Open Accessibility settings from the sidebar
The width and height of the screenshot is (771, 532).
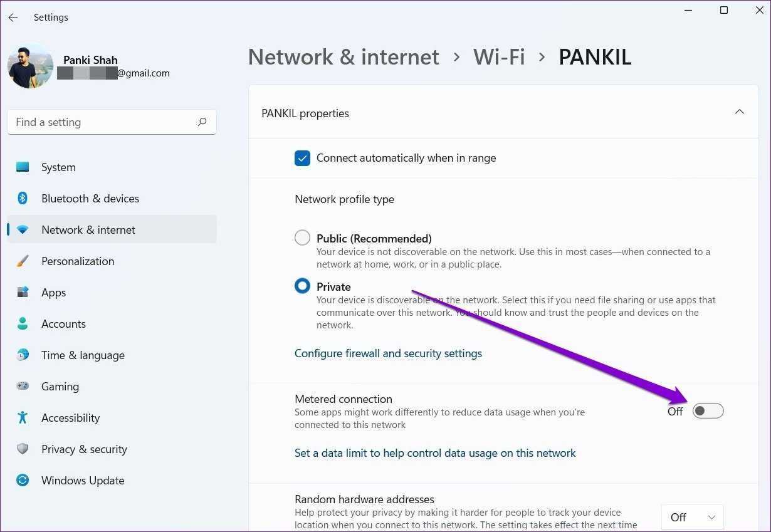click(70, 418)
